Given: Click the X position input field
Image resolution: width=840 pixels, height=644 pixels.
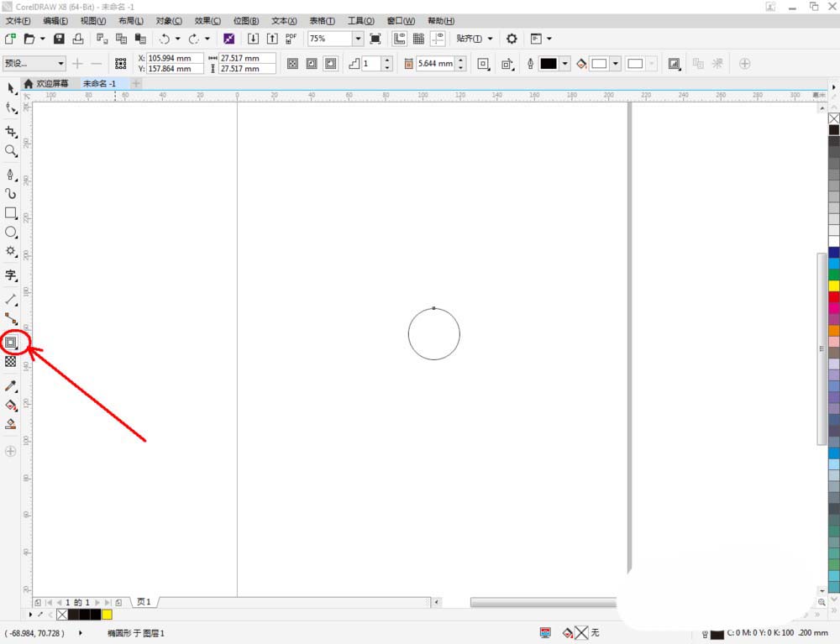Looking at the screenshot, I should [176, 58].
